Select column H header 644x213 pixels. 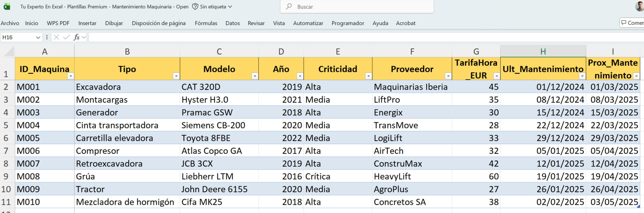tap(543, 51)
